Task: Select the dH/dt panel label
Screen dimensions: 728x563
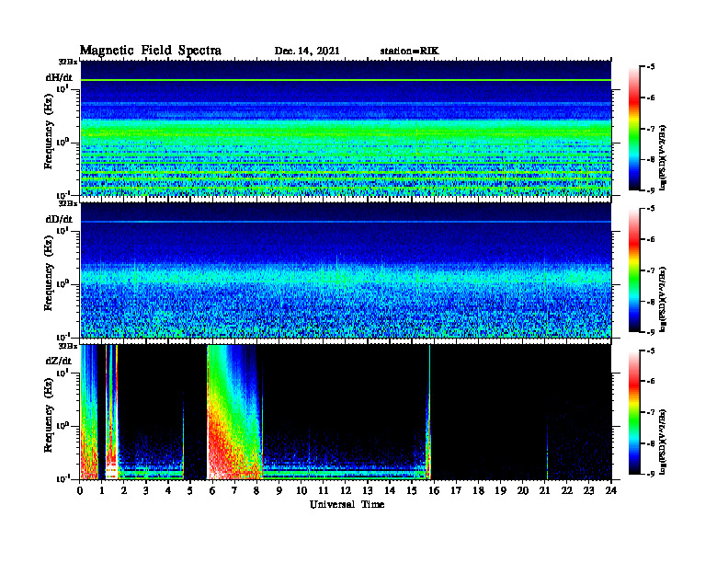Action: click(59, 77)
